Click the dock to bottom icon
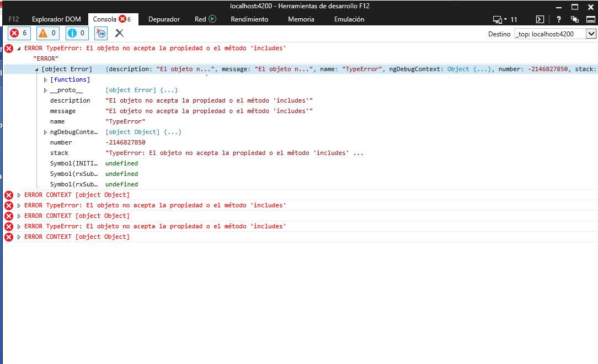 point(591,19)
